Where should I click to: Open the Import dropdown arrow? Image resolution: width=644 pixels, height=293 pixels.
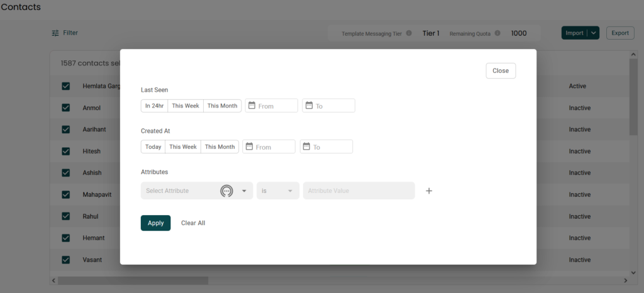click(x=594, y=33)
